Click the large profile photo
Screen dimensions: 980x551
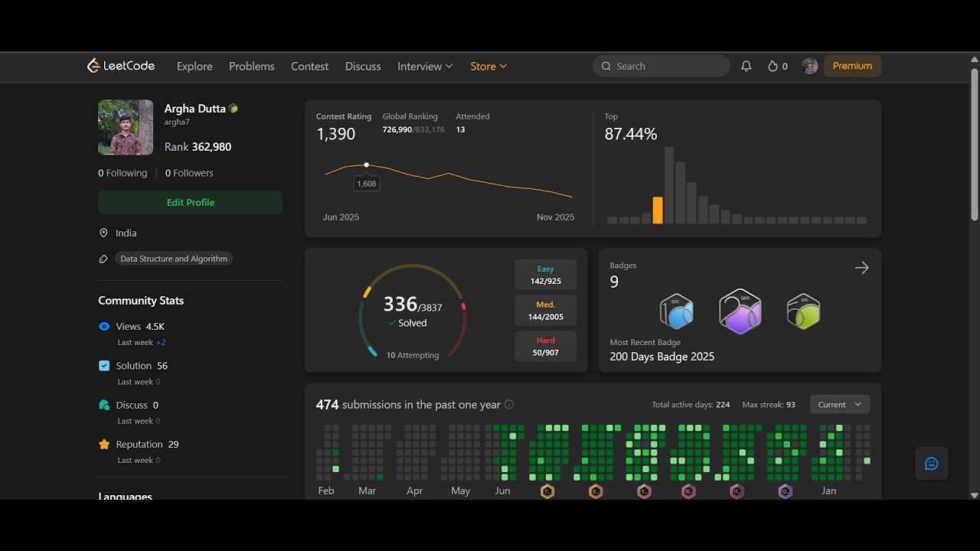coord(126,127)
